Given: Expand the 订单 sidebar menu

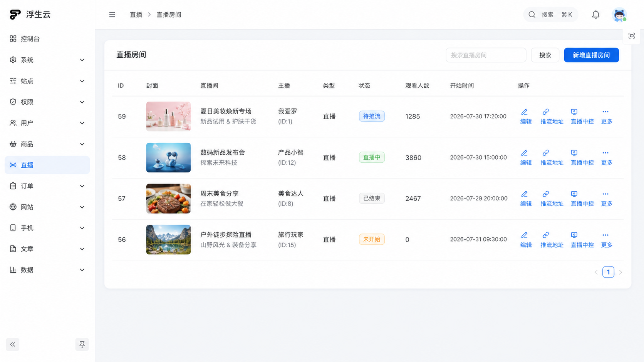Looking at the screenshot, I should click(x=47, y=186).
